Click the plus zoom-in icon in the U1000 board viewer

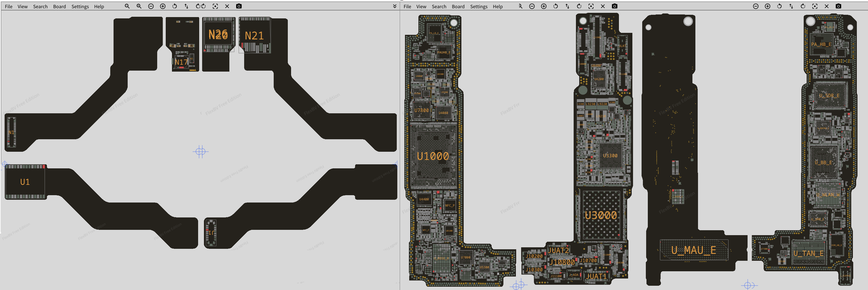[543, 6]
